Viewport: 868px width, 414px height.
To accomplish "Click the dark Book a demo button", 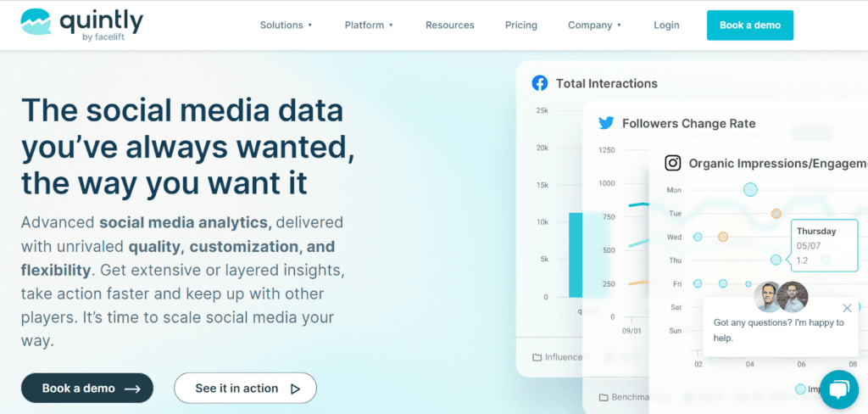I will pyautogui.click(x=87, y=389).
